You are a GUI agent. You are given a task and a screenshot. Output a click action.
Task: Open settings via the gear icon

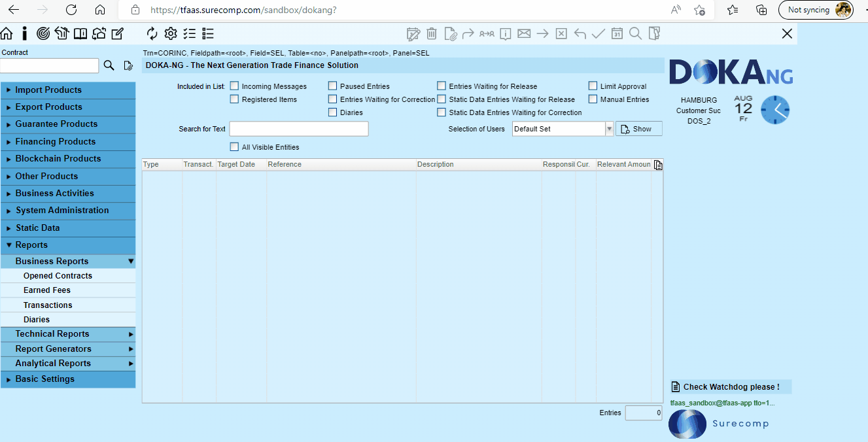[x=171, y=33]
